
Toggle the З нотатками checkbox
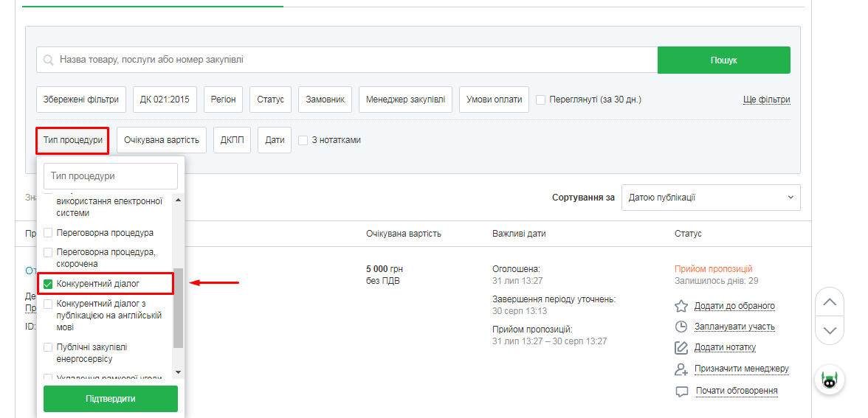pyautogui.click(x=303, y=140)
